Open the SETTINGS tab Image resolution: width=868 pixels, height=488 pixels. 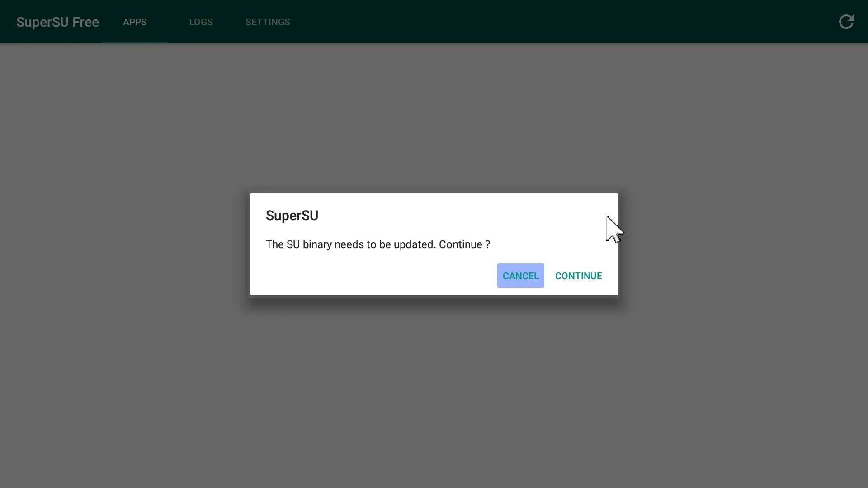(268, 22)
